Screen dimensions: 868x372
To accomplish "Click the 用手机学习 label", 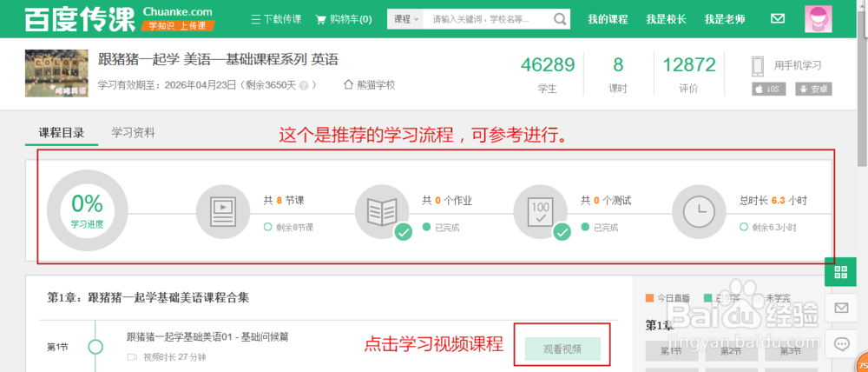I will tap(797, 65).
